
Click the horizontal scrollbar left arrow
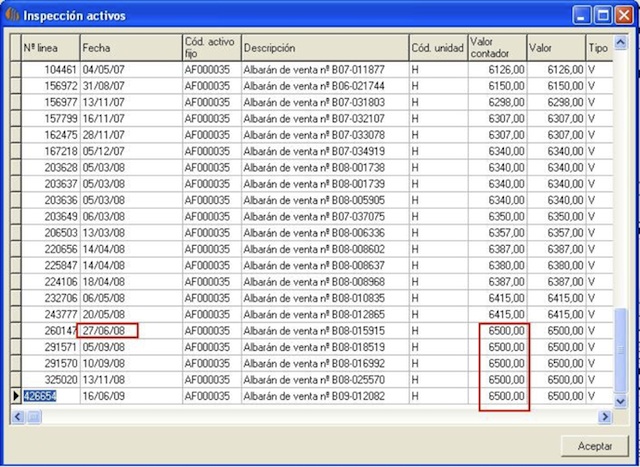pos(16,415)
